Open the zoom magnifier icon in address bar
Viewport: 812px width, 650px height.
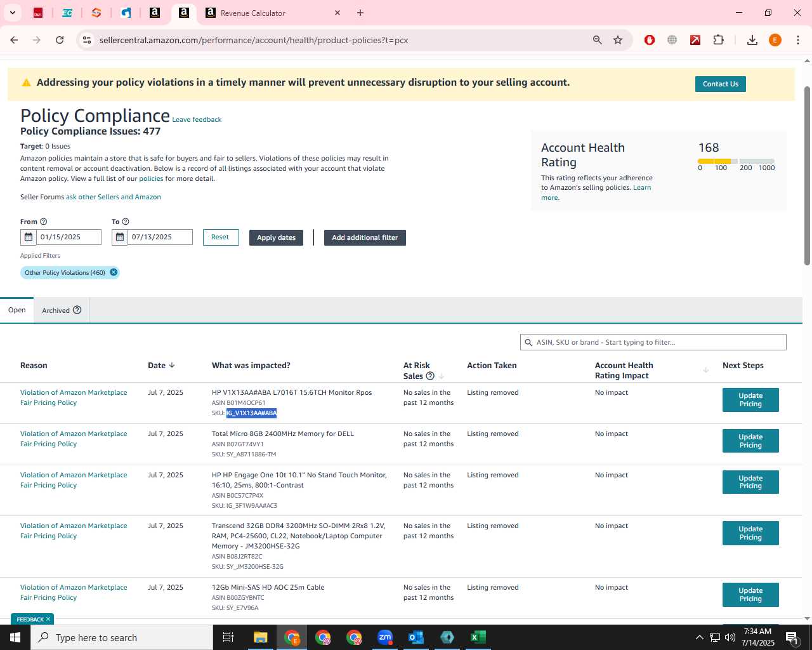pos(597,40)
